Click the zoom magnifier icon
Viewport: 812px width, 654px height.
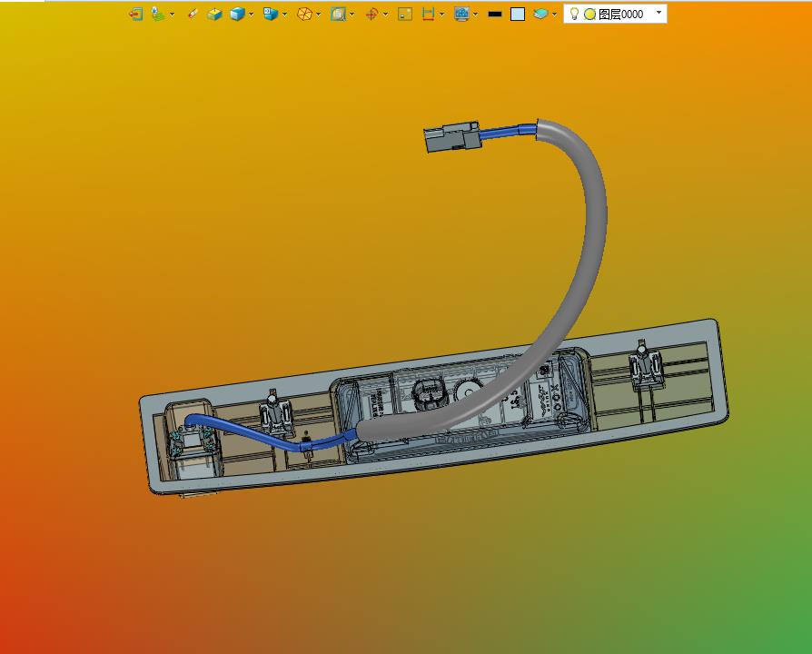tap(338, 14)
